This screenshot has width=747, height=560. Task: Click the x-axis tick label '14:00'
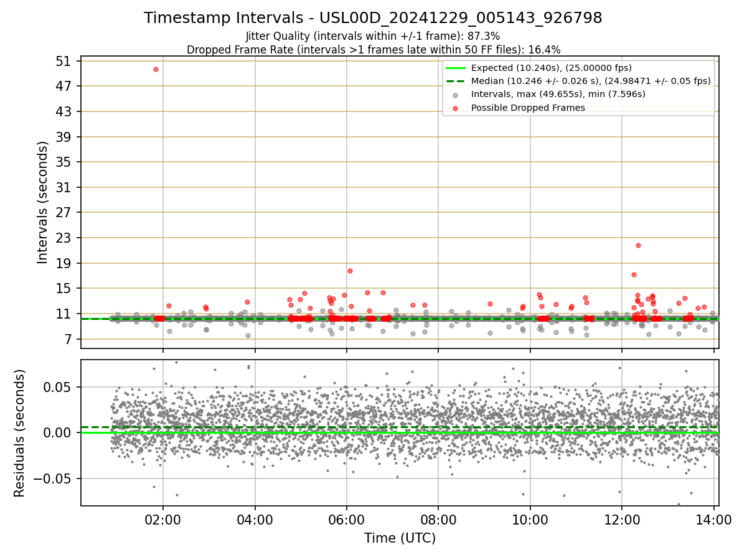click(713, 519)
